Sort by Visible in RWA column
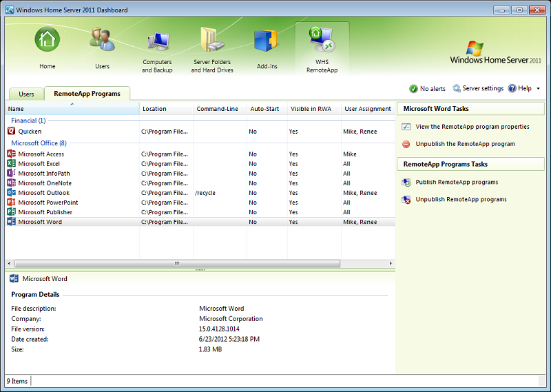Viewport: 551px width, 392px height. 314,109
